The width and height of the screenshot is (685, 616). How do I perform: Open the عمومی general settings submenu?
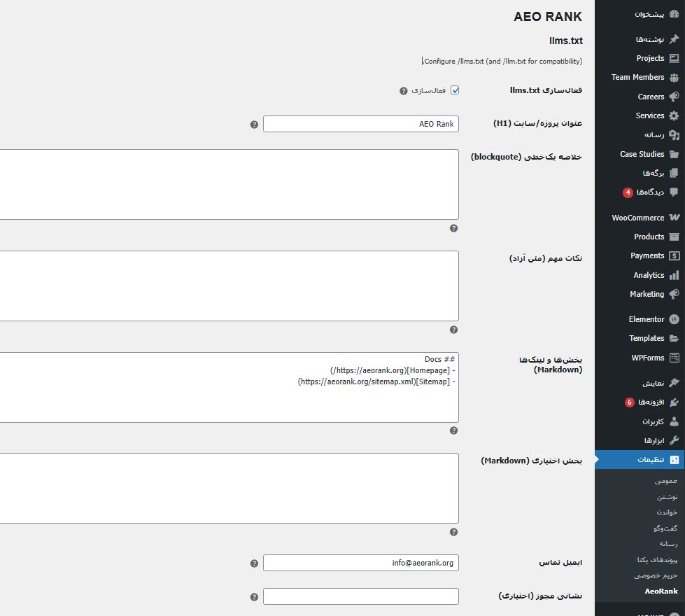(x=666, y=481)
